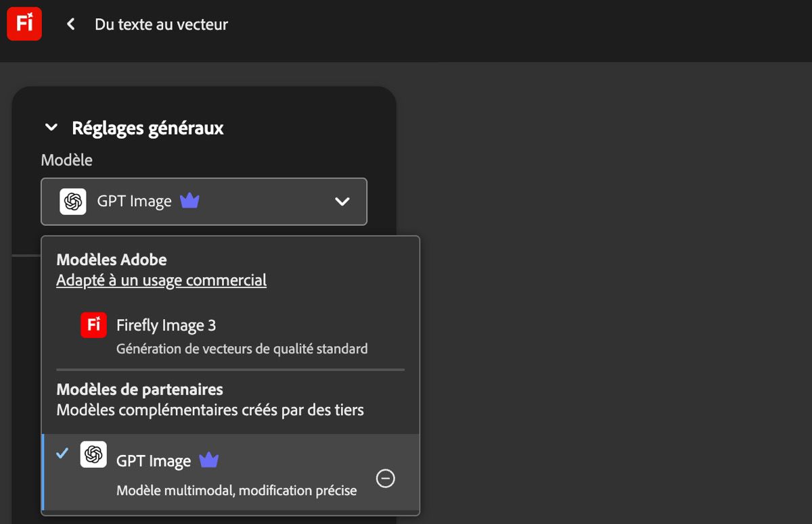Collapse the Réglages généraux section
This screenshot has height=524, width=812.
pos(51,127)
